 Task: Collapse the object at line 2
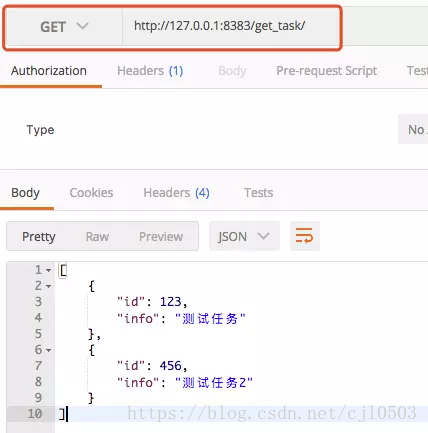tap(49, 286)
